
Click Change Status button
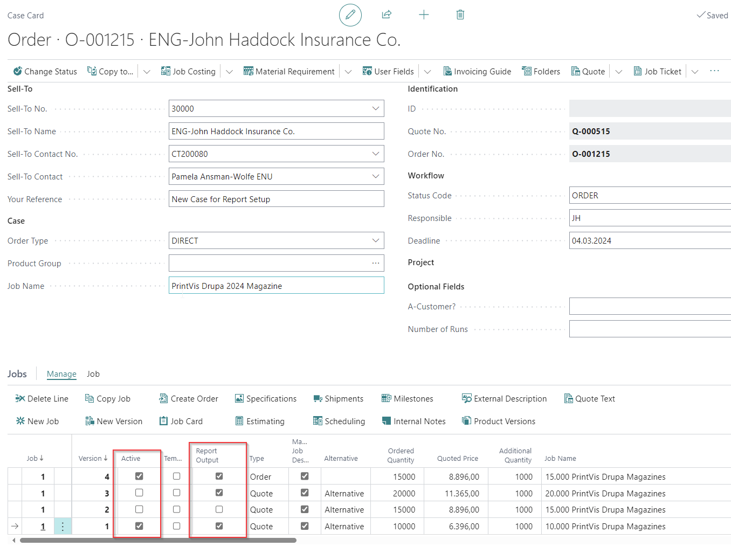click(45, 71)
